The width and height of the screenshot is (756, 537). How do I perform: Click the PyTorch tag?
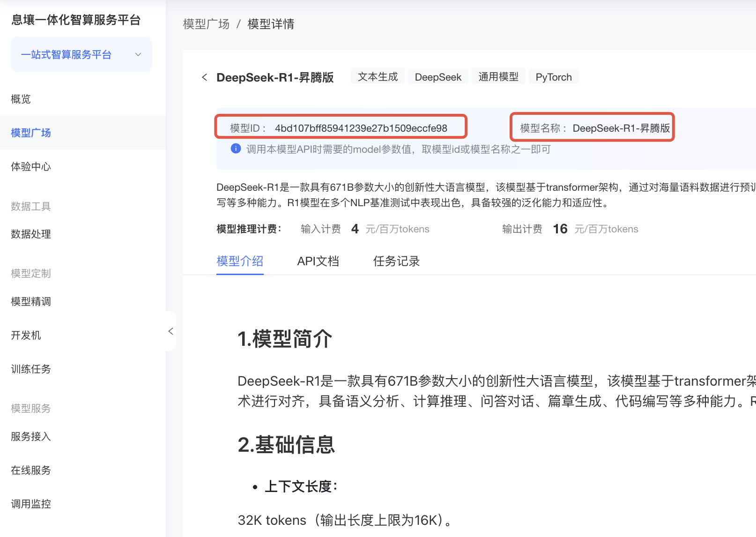coord(554,77)
